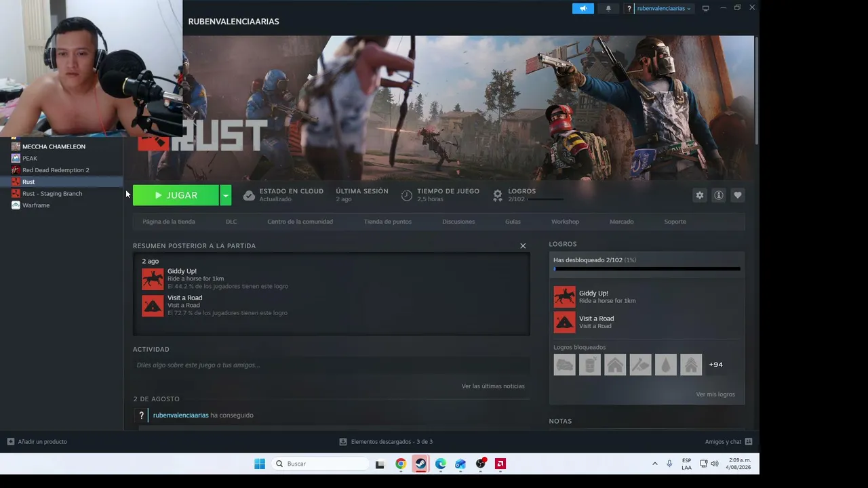The height and width of the screenshot is (488, 868).
Task: Close the post-game summary panel
Action: coord(523,245)
